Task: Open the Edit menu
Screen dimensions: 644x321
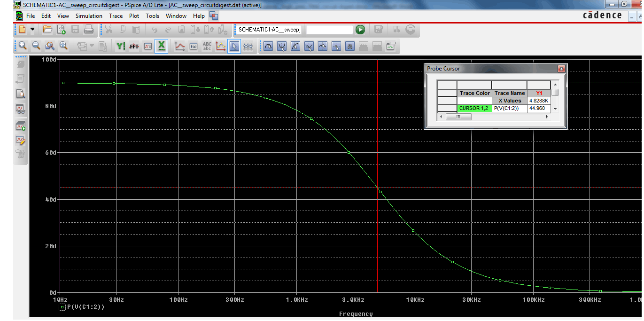Action: pos(46,16)
